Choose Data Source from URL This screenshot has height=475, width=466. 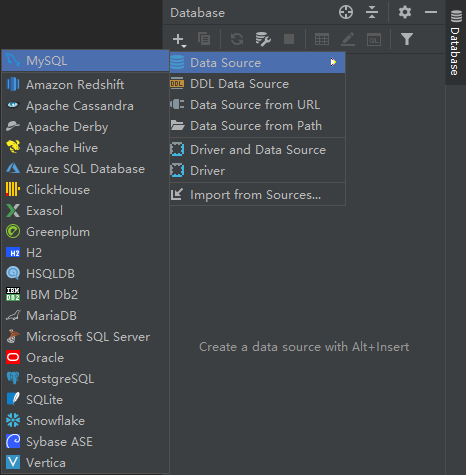point(257,105)
